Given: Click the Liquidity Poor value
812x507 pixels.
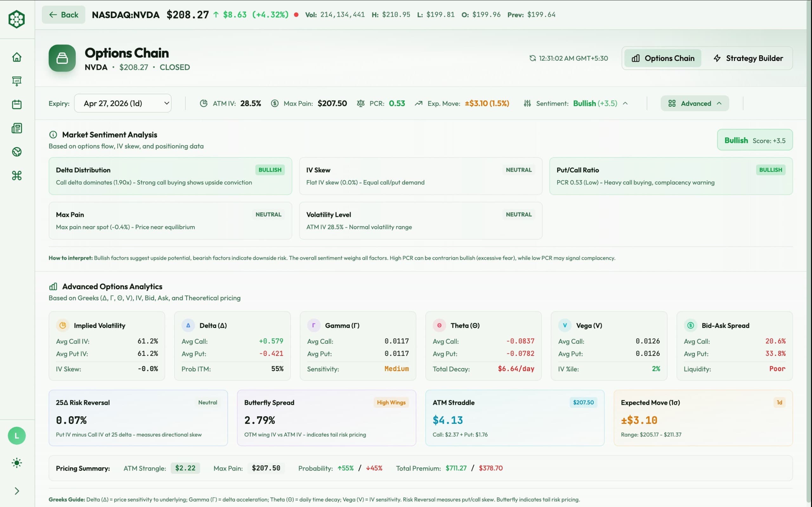Looking at the screenshot, I should 777,369.
